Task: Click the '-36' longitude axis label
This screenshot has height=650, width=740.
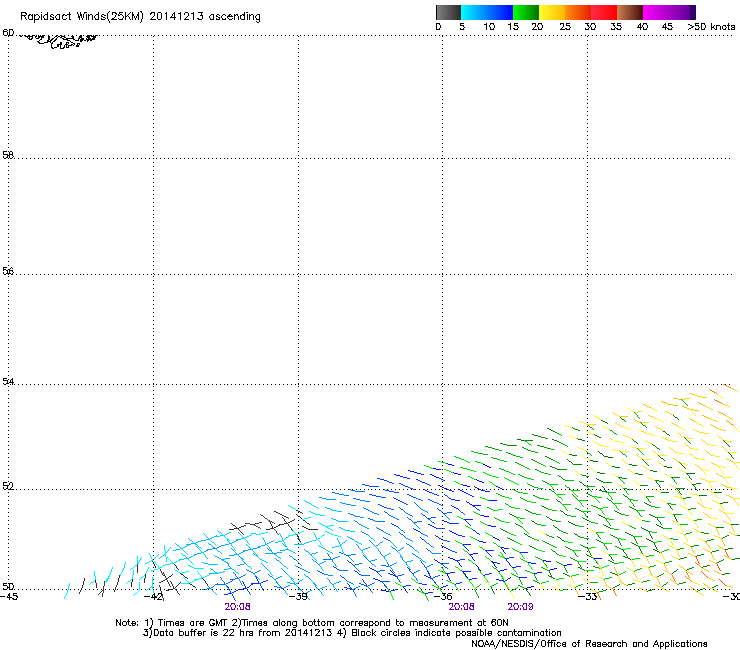Action: pos(443,596)
